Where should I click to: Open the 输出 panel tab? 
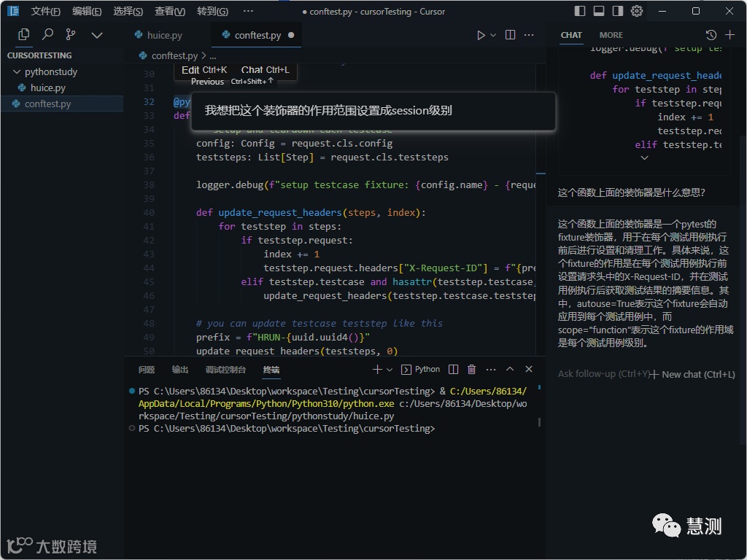coord(179,370)
